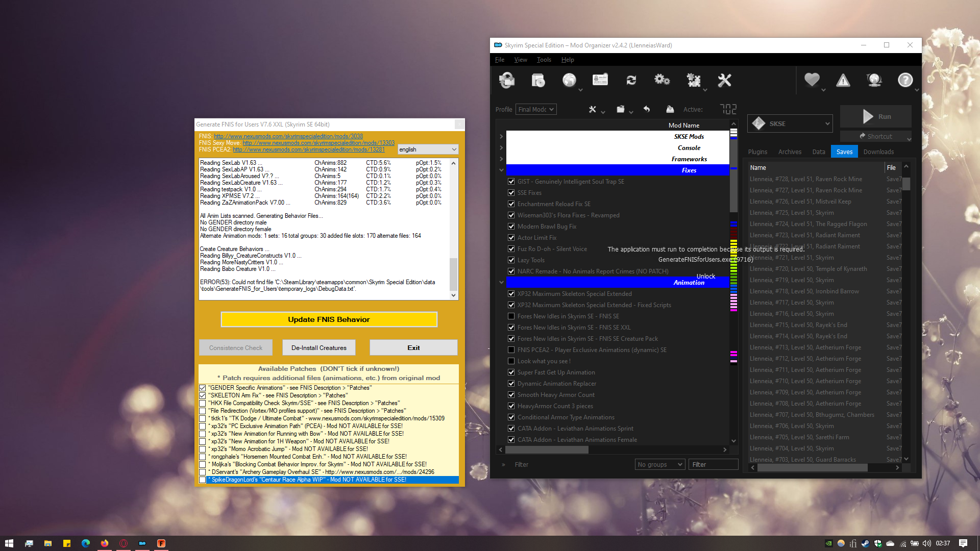Open the Nexus globe icon in toolbar
Image resolution: width=980 pixels, height=551 pixels.
point(569,80)
